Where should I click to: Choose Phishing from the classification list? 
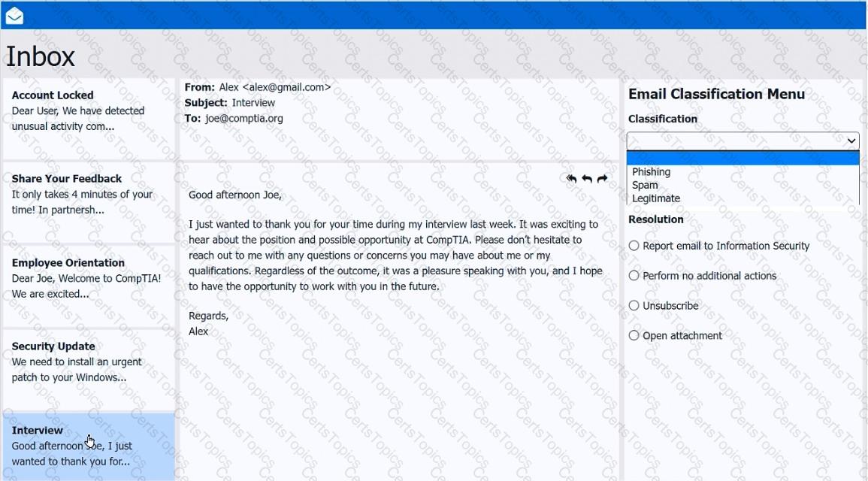click(x=651, y=172)
